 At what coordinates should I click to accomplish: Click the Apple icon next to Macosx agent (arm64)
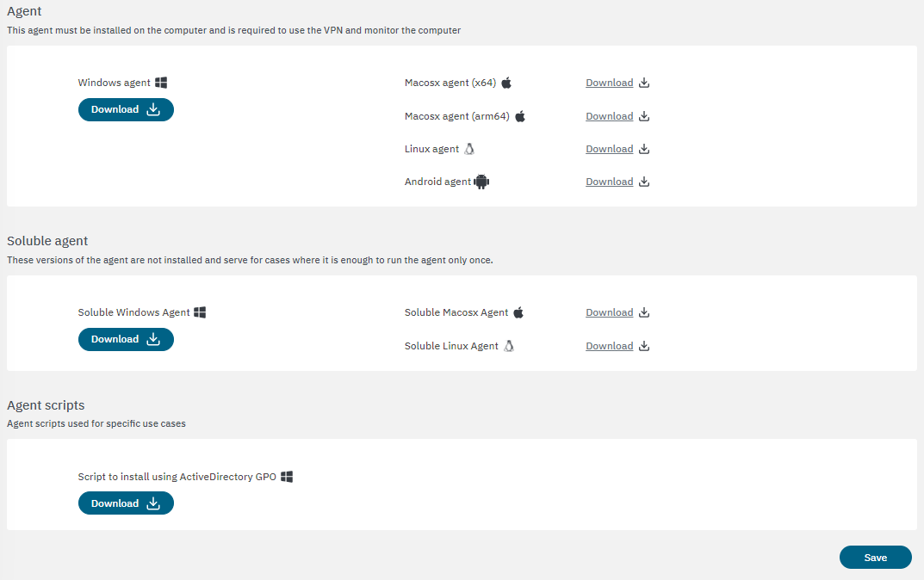520,116
